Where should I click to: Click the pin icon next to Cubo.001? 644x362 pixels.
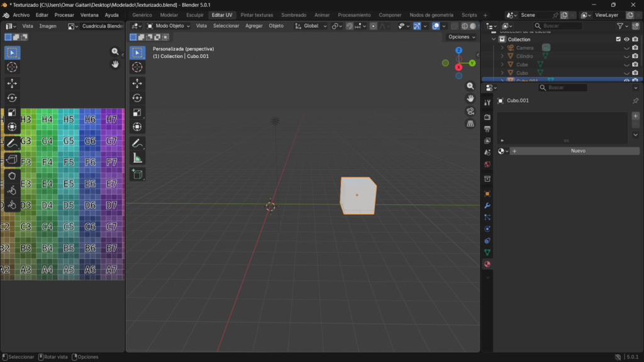tap(635, 101)
